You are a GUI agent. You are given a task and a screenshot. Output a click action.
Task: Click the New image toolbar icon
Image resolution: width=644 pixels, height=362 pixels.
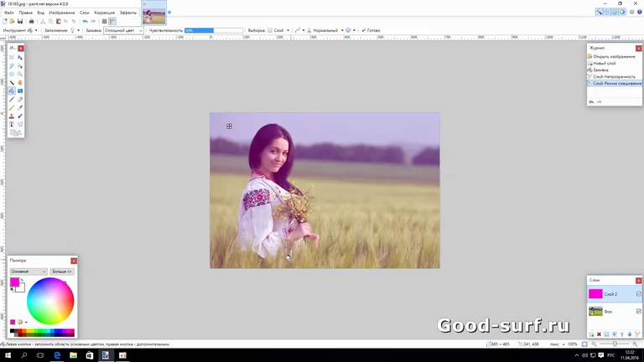(5, 21)
